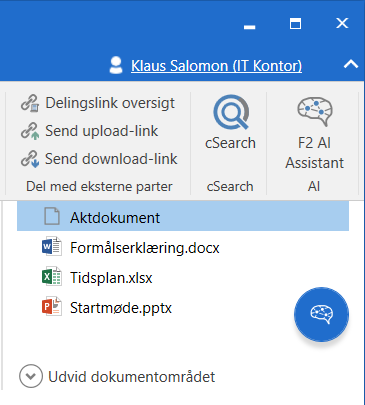Click PowerPoint icon of Startmøde.pptx
This screenshot has height=405, width=365.
click(52, 306)
